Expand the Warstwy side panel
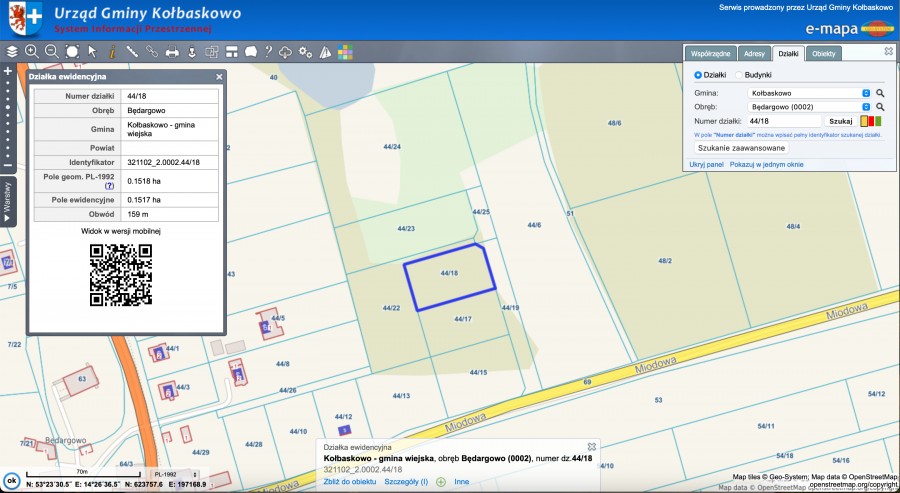This screenshot has height=493, width=900. [7, 203]
